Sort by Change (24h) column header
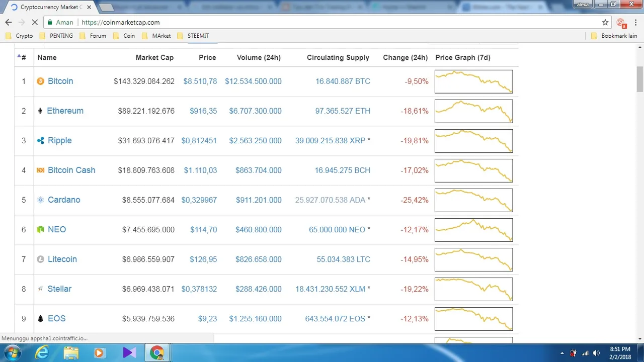The image size is (644, 362). 405,57
